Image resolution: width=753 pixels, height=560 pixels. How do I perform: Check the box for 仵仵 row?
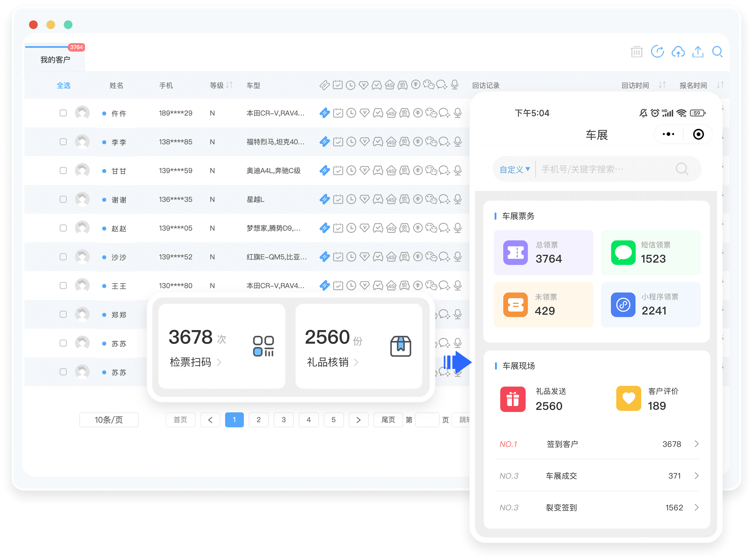(63, 113)
